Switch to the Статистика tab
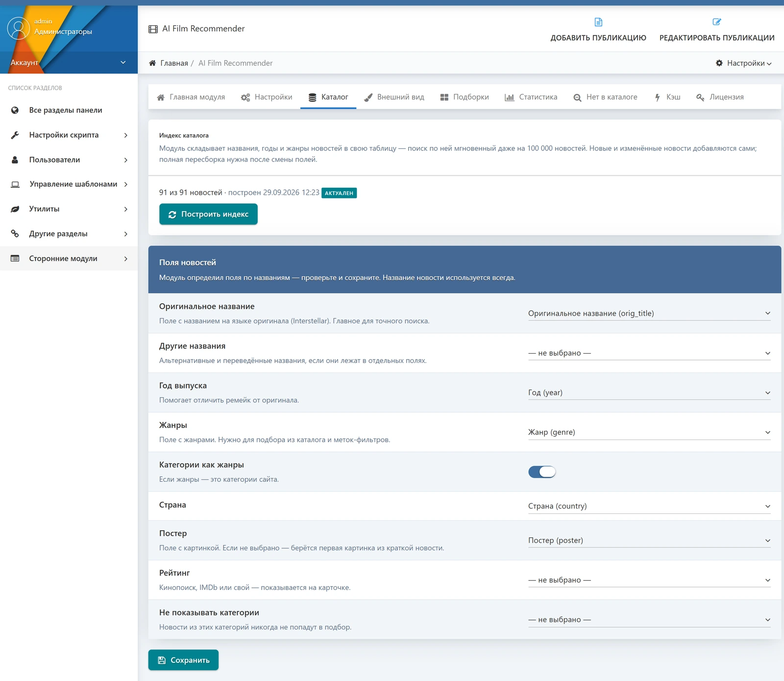Image resolution: width=784 pixels, height=681 pixels. point(531,97)
